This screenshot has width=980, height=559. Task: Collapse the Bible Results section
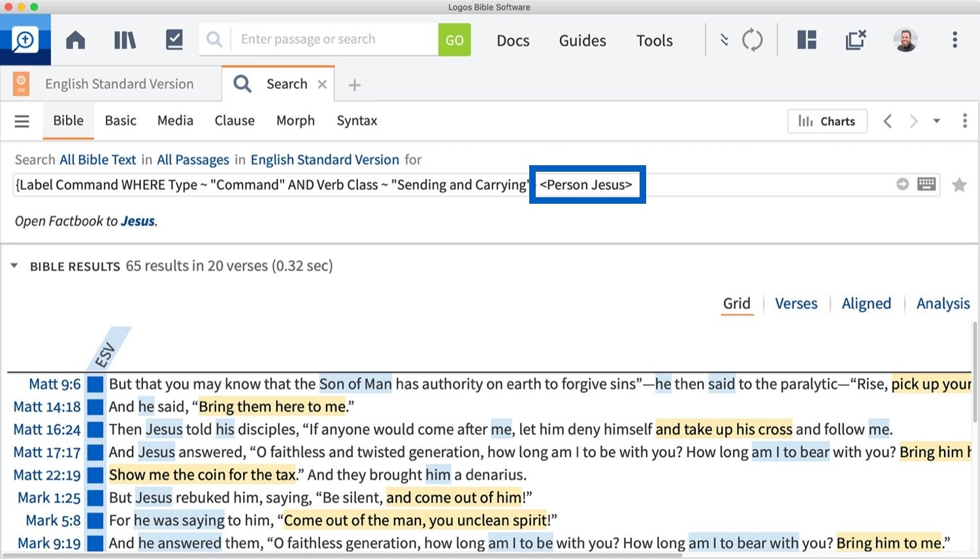coord(14,266)
